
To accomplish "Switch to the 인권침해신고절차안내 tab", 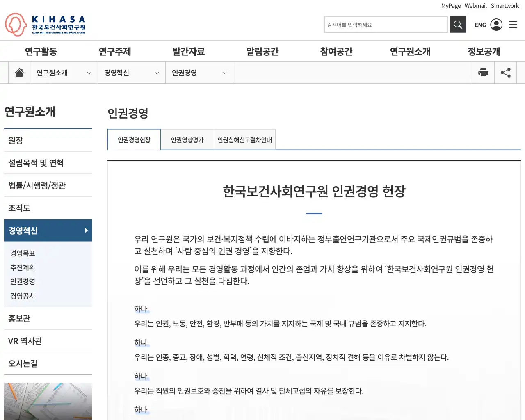I will pyautogui.click(x=244, y=140).
